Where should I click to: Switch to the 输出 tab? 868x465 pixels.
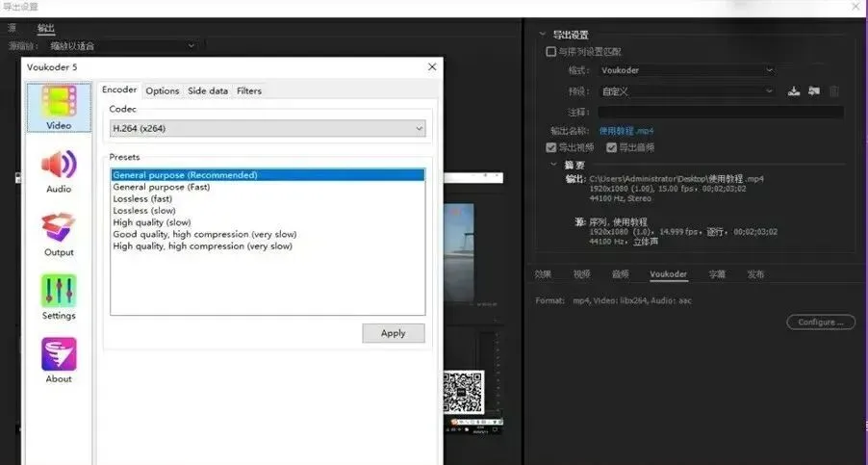pos(46,28)
